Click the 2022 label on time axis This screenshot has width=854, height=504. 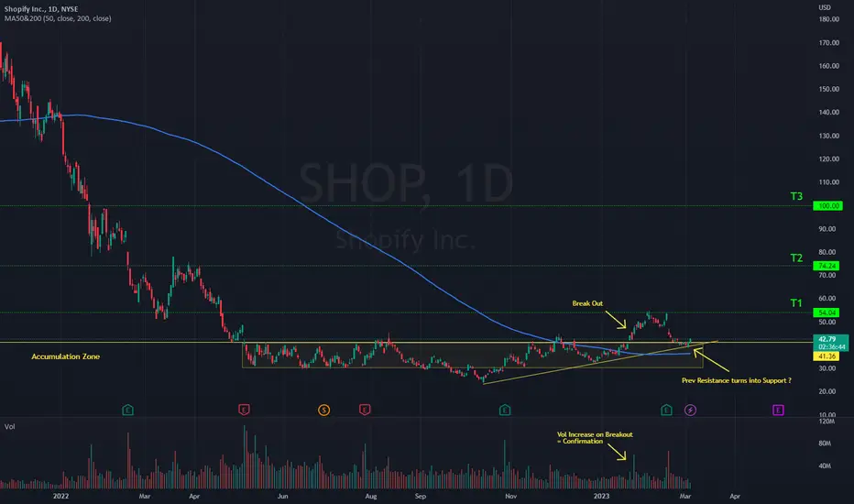coord(61,497)
